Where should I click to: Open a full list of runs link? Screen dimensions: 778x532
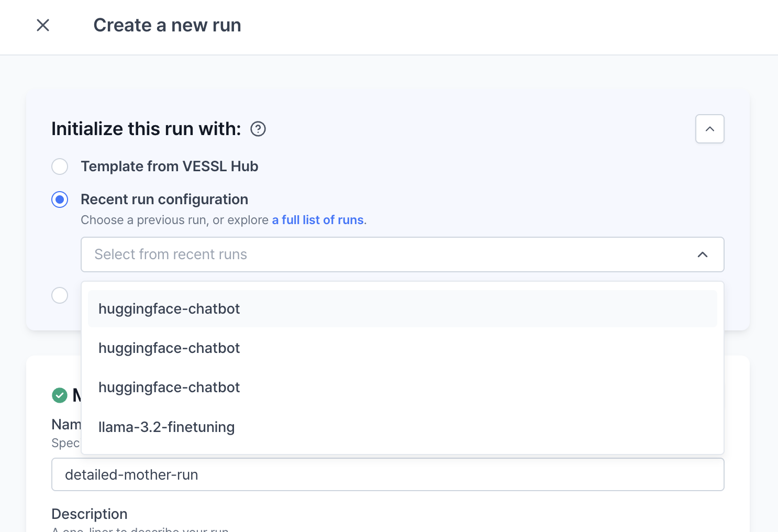318,220
